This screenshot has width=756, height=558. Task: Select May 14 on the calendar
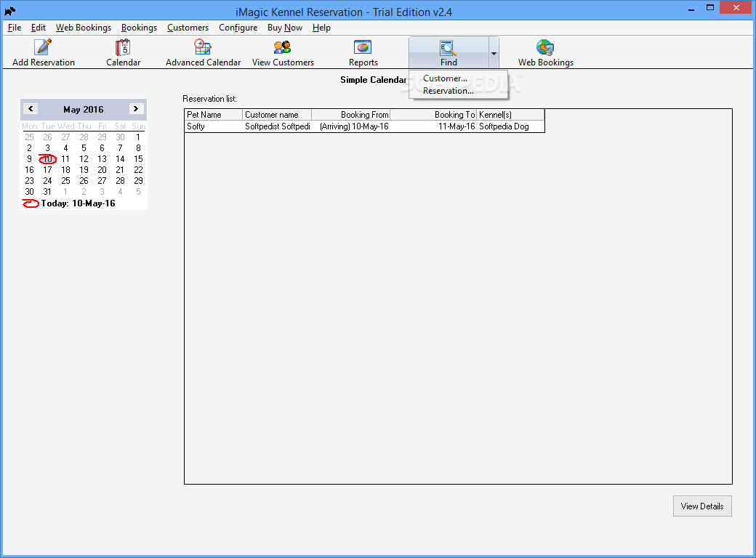(x=120, y=159)
